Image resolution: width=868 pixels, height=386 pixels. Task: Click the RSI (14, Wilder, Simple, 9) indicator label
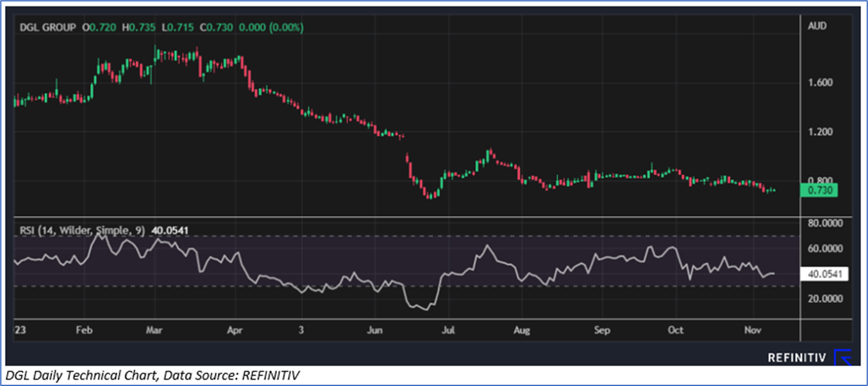82,230
